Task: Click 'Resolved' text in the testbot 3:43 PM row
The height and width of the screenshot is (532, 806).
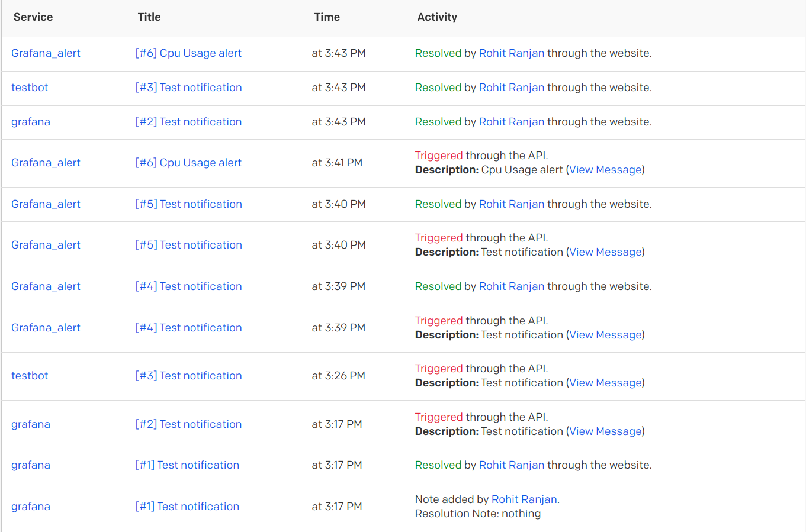Action: 438,88
